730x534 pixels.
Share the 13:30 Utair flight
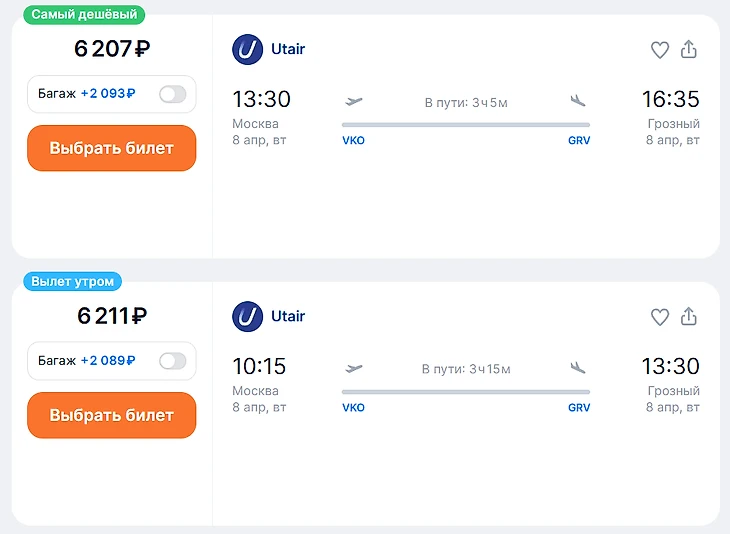click(688, 50)
